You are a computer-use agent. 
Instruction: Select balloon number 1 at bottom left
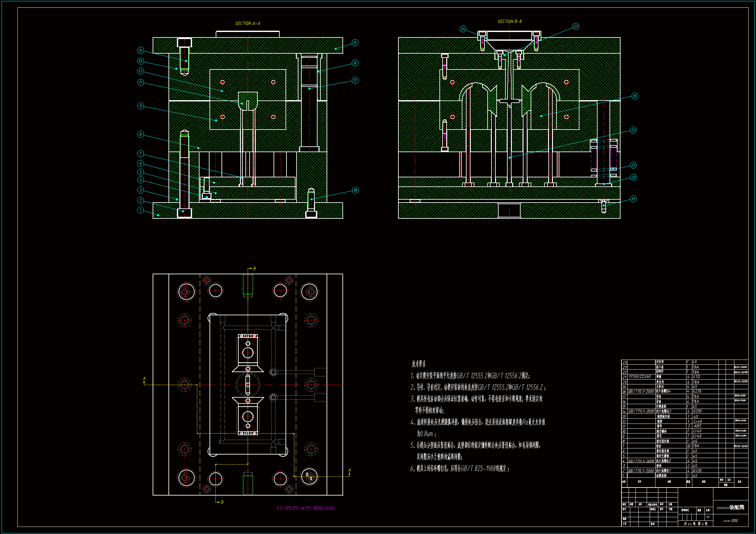[141, 210]
